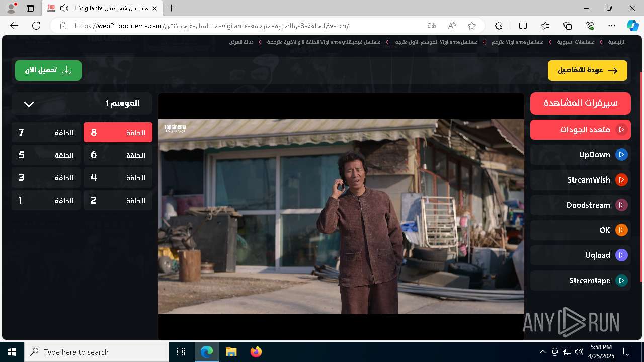The width and height of the screenshot is (644, 362).
Task: Open episode الحلقة 3
Action: (x=46, y=178)
